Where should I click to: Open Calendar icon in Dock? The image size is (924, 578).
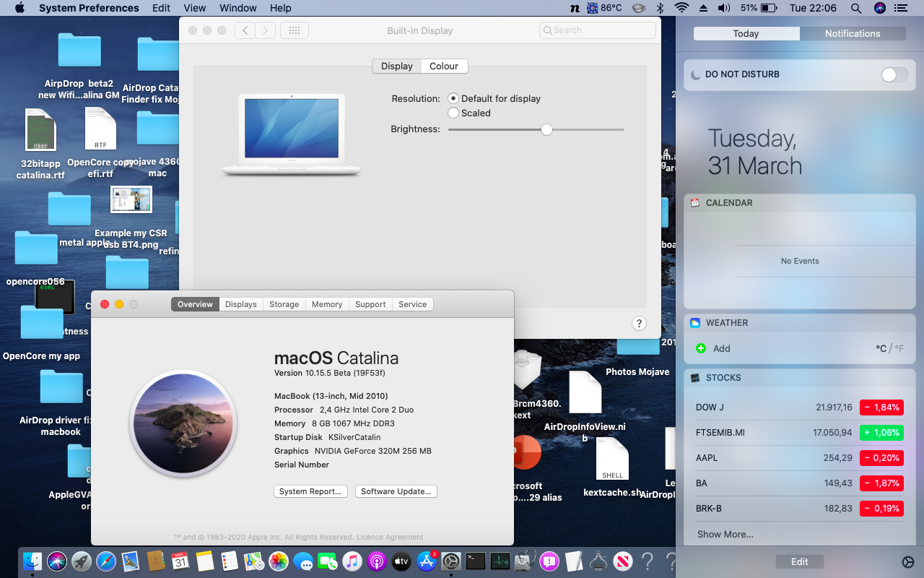(180, 561)
